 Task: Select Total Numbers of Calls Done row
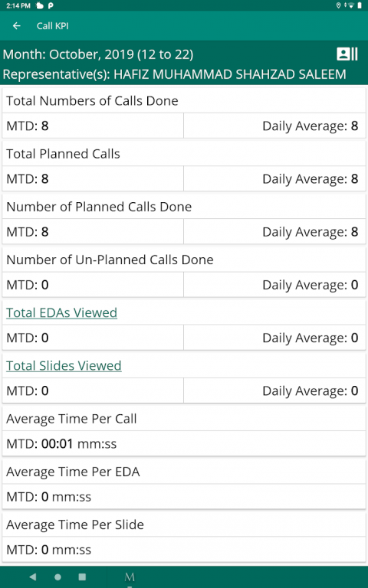184,101
